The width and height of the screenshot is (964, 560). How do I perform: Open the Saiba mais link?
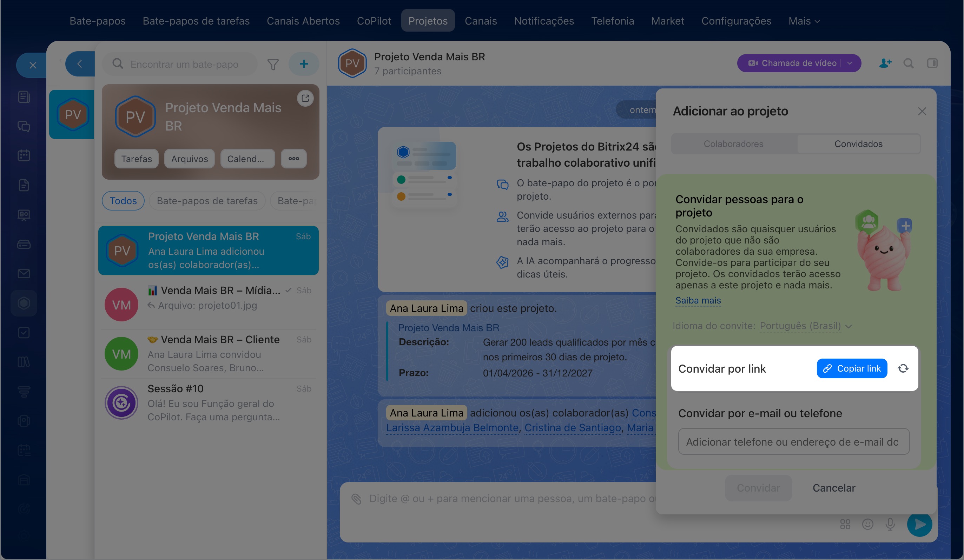[x=698, y=300]
